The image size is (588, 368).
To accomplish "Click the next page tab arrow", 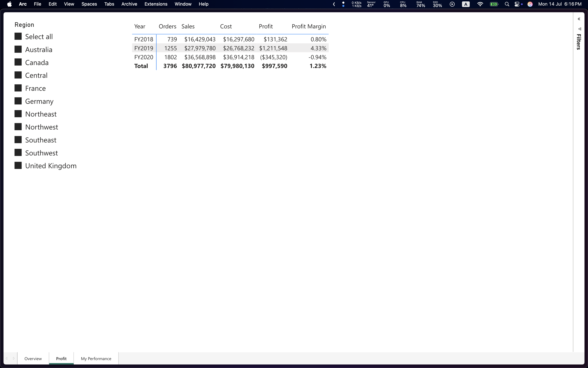I will click(x=14, y=358).
